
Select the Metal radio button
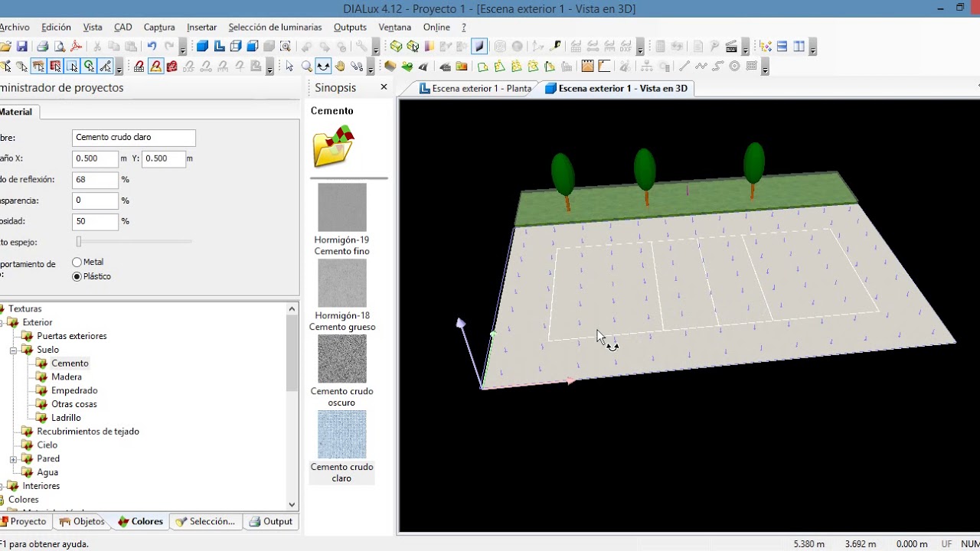tap(77, 262)
